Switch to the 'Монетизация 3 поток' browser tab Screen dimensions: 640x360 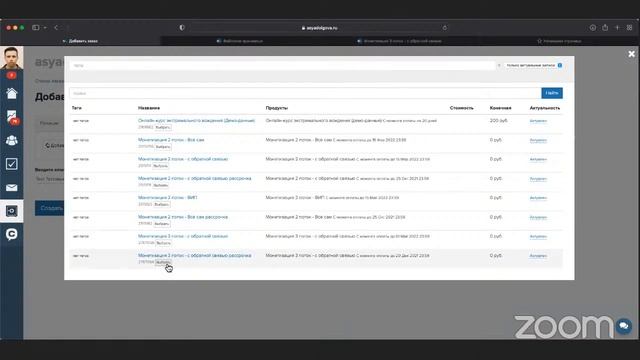[400, 41]
